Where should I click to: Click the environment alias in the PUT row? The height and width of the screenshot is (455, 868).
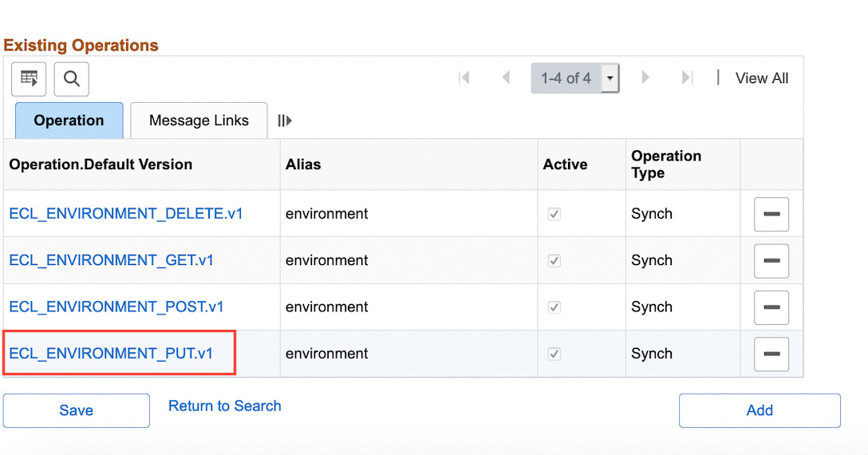[x=326, y=353]
